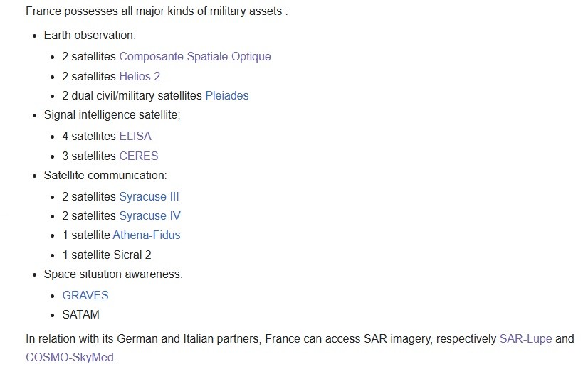This screenshot has width=588, height=384.
Task: Click the GRAVES link
Action: (85, 295)
